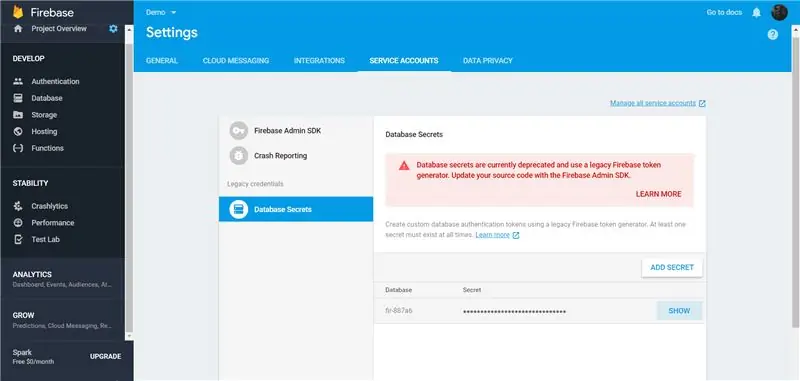Click the Functions brackets icon

(x=18, y=148)
